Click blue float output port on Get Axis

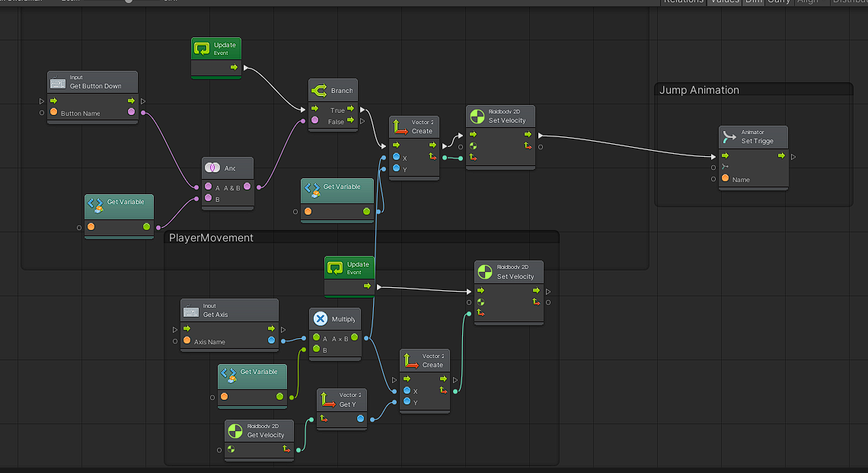(271, 340)
